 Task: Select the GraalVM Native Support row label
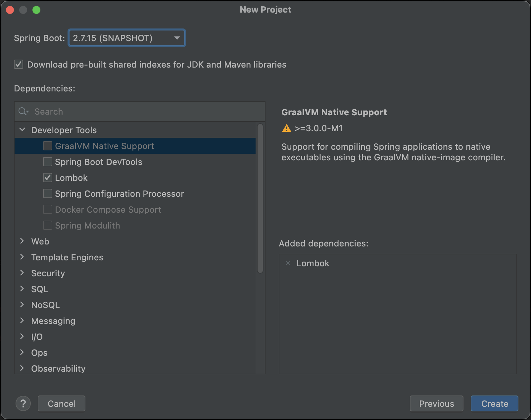click(105, 146)
